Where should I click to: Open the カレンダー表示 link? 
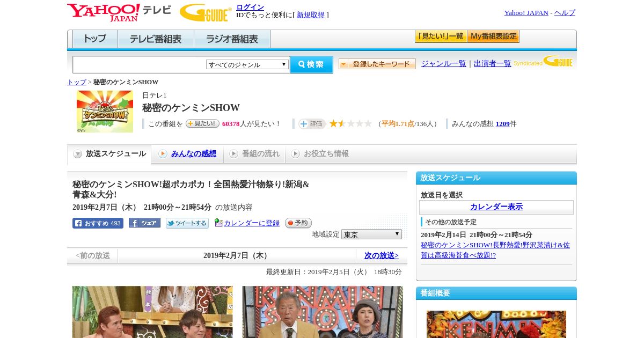click(x=496, y=207)
